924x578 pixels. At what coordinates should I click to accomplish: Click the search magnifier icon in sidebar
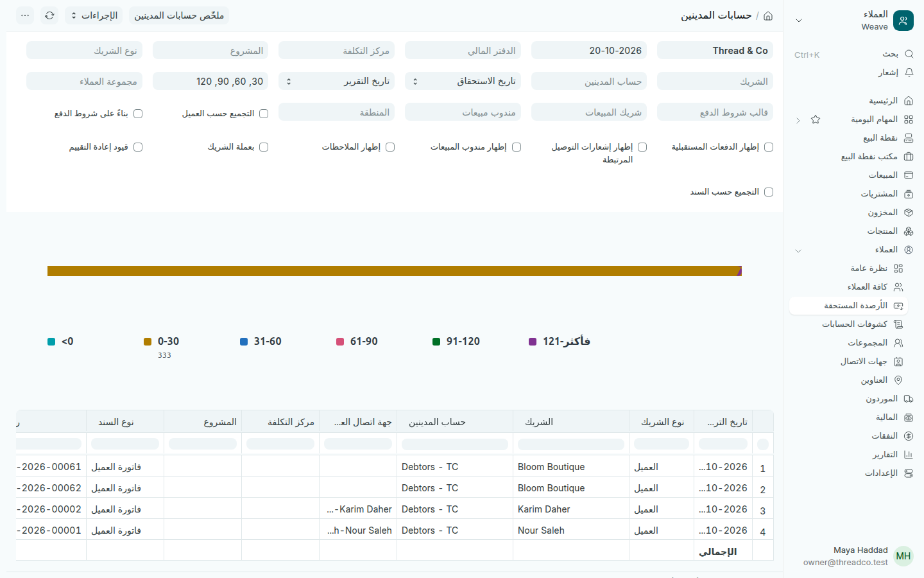coord(909,54)
